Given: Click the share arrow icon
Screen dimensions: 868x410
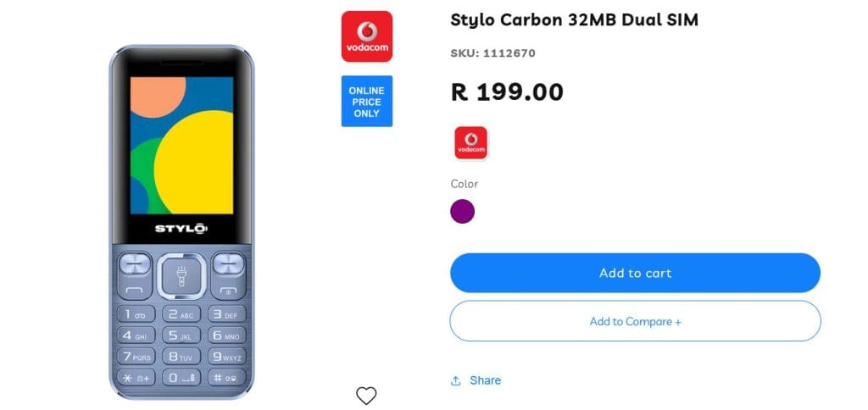Looking at the screenshot, I should (455, 380).
